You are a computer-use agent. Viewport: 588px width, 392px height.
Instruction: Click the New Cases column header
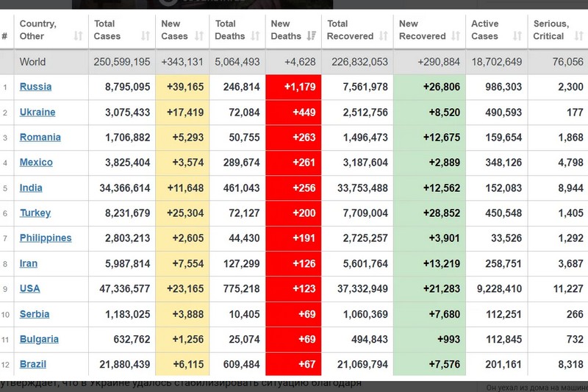(x=182, y=32)
